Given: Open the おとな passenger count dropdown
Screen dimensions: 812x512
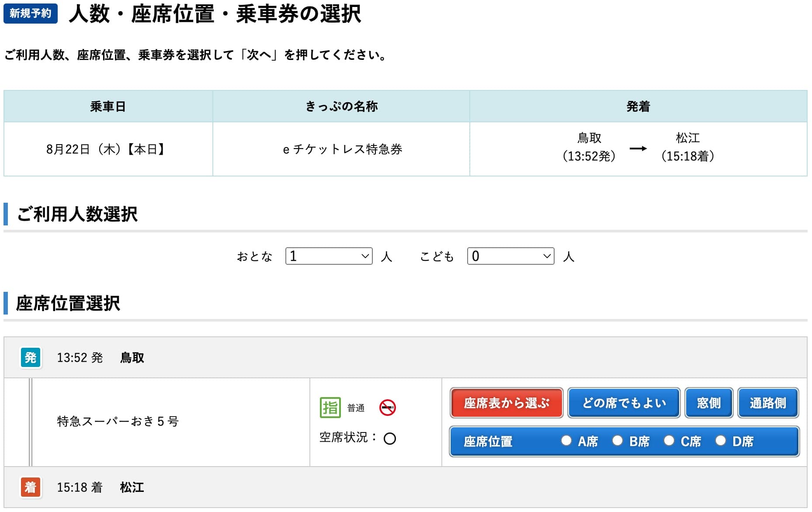Looking at the screenshot, I should click(x=329, y=256).
